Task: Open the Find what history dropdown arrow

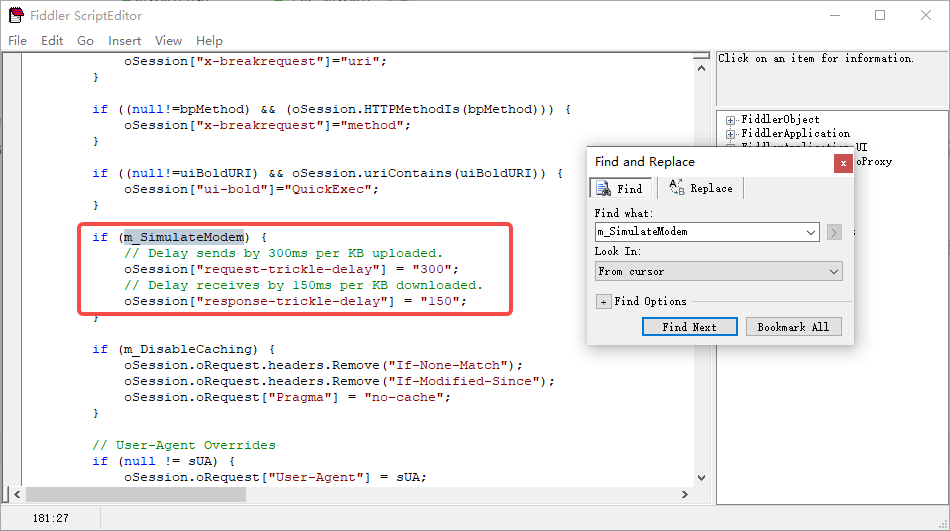Action: 811,232
